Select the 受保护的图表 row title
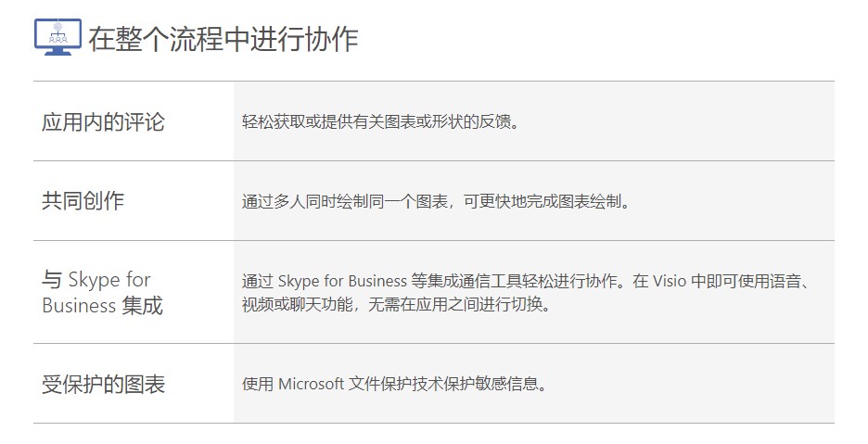Viewport: 868px width, 444px height. click(103, 384)
